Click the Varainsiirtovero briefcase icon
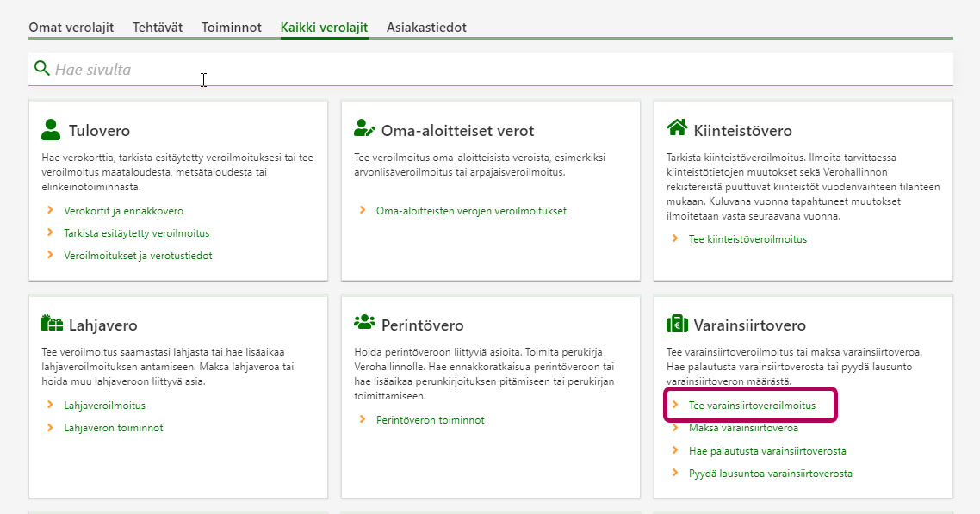 point(677,324)
